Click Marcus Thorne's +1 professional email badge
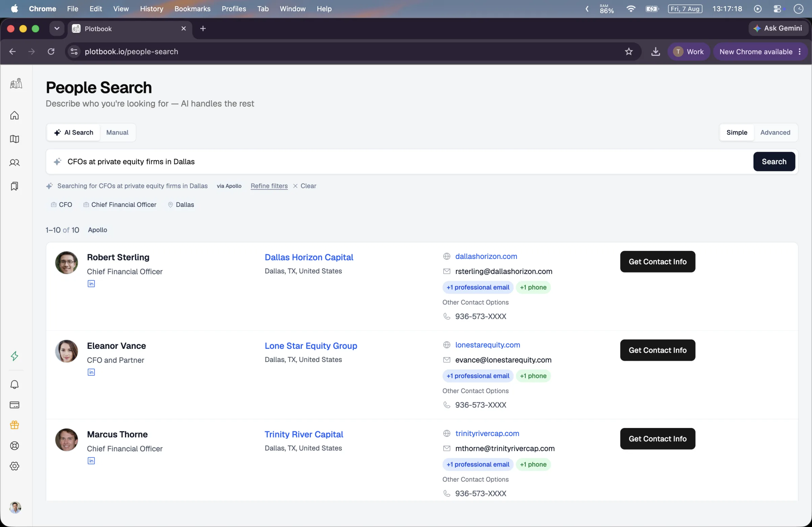812x527 pixels. (478, 464)
